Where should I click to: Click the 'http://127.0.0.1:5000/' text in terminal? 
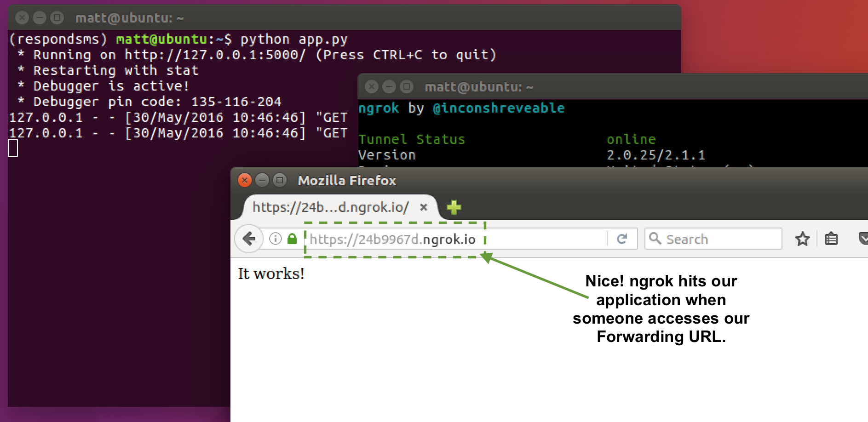click(x=215, y=55)
